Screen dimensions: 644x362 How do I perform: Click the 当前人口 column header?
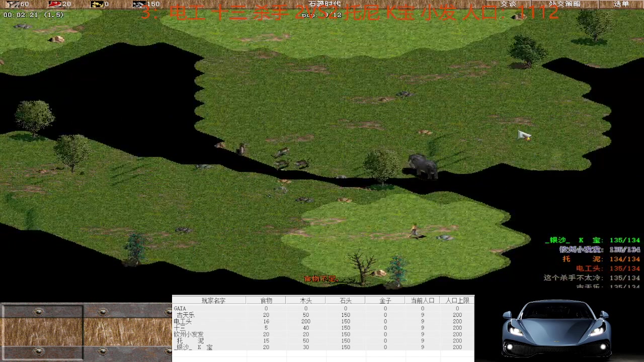(423, 300)
